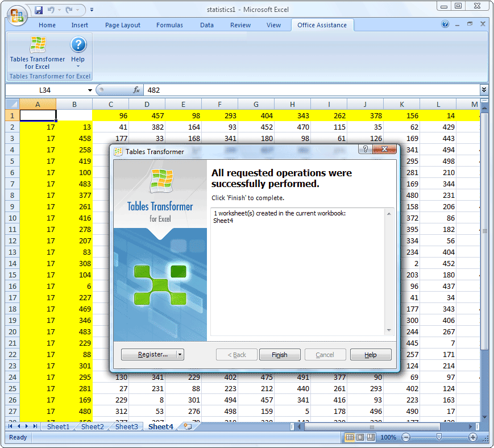
Task: Click into the formula bar showing 482
Action: click(x=312, y=90)
